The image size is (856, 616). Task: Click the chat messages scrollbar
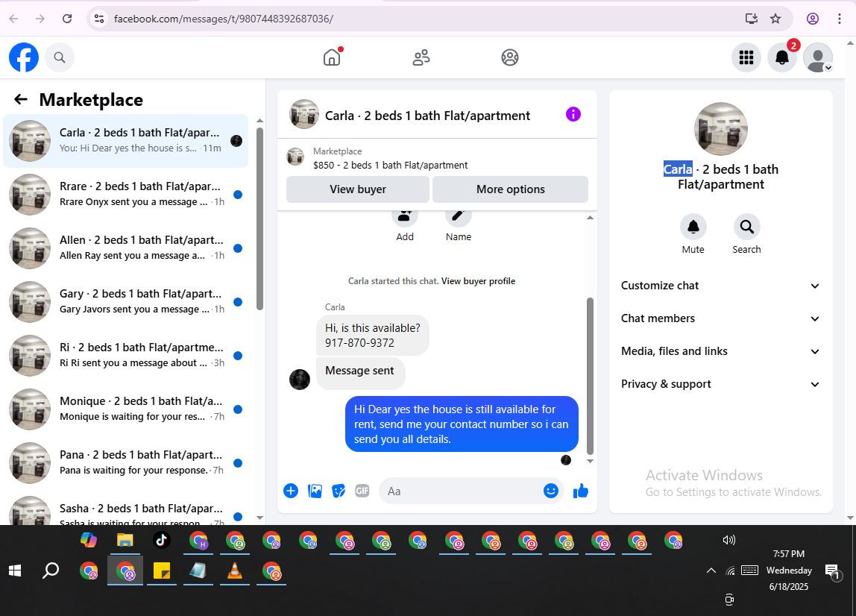(x=590, y=376)
